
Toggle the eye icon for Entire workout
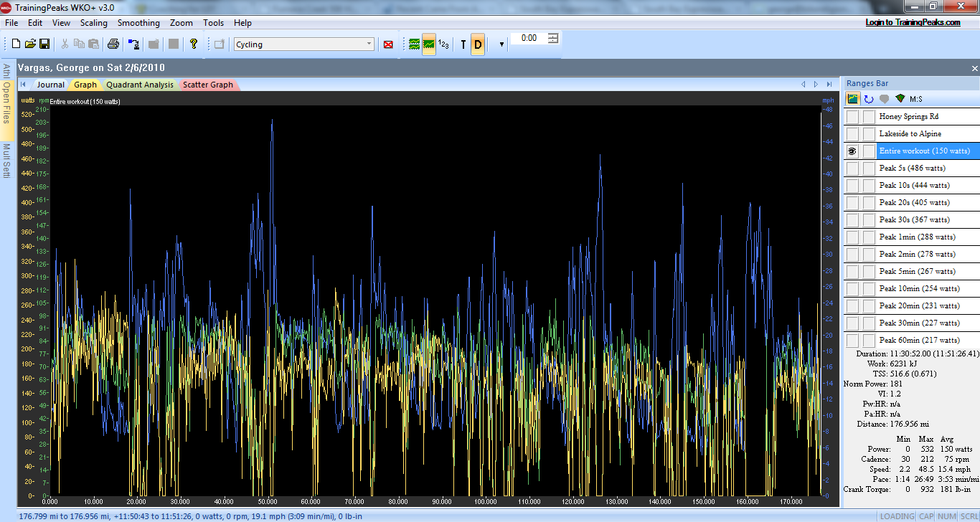852,151
